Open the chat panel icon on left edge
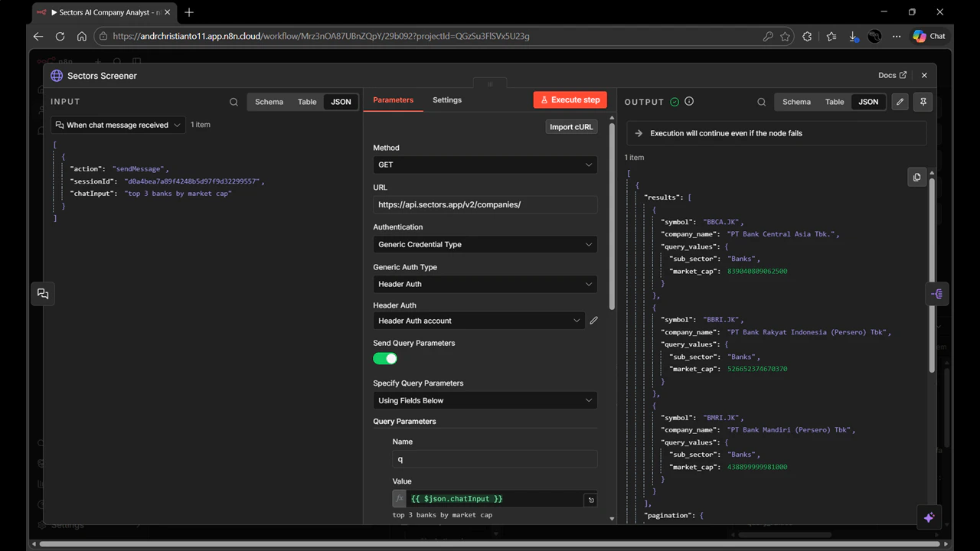This screenshot has width=980, height=551. pos(43,294)
